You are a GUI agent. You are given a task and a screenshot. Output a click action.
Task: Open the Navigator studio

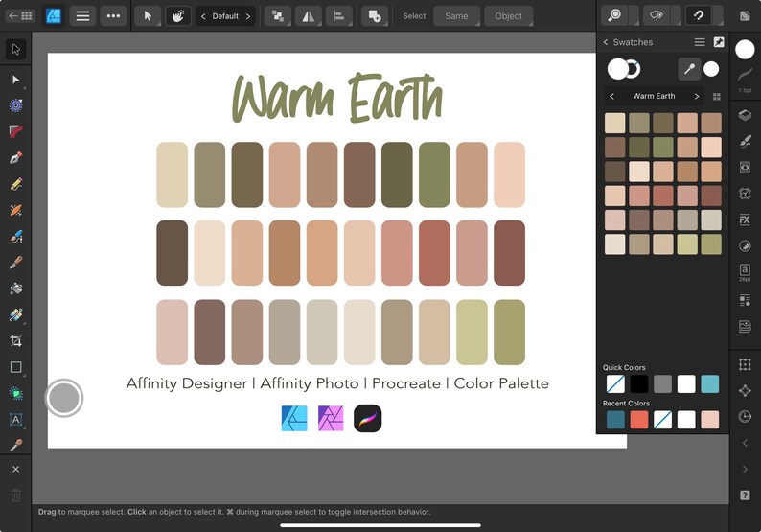(x=745, y=391)
